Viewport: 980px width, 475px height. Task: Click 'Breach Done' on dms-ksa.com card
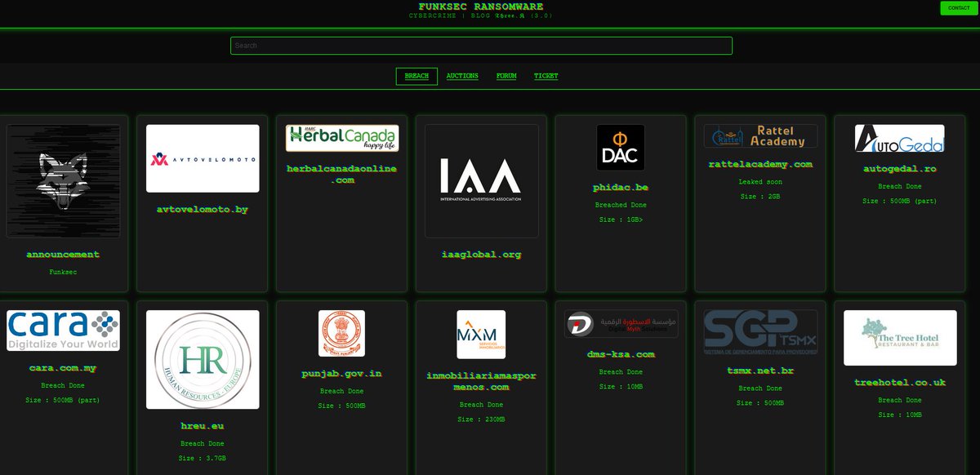point(621,372)
